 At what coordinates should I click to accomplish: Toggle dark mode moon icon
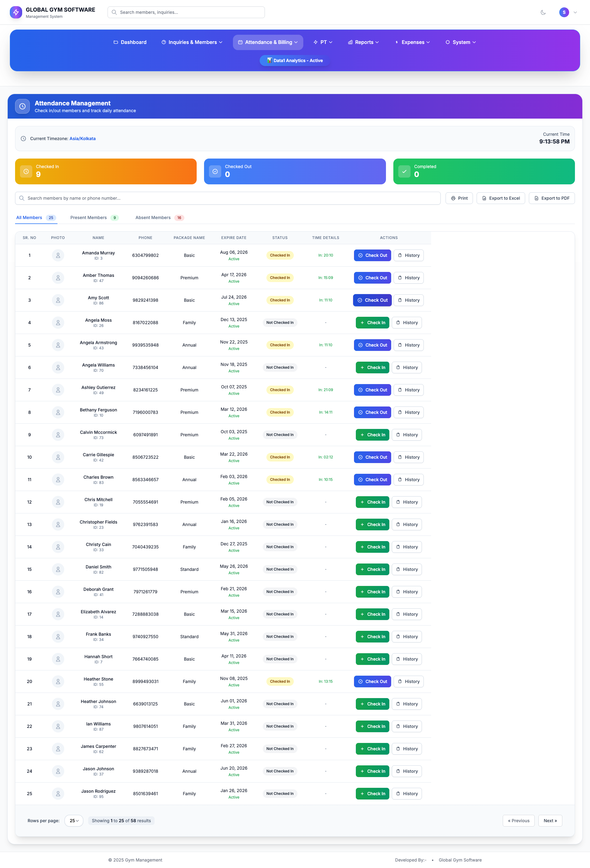pos(543,12)
